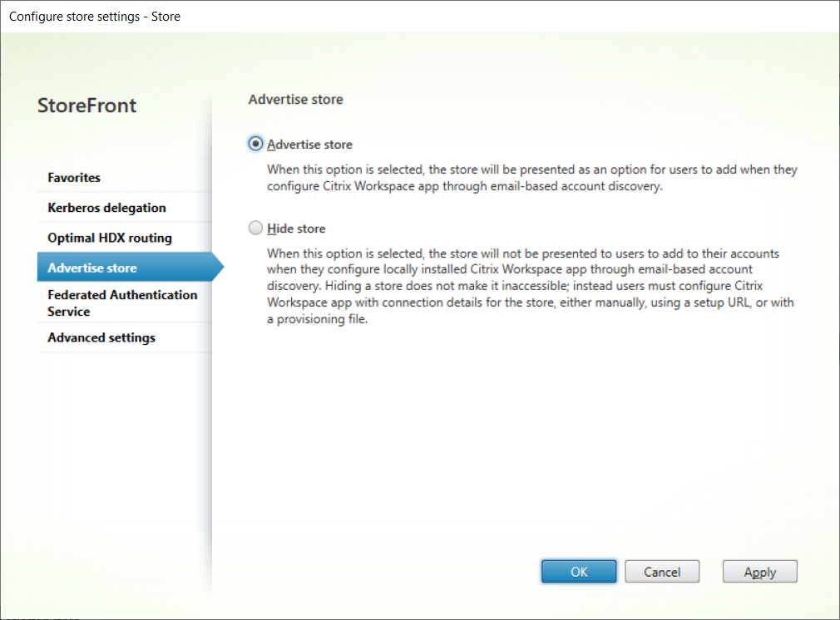The width and height of the screenshot is (840, 620).
Task: Click the Hide store option label
Action: click(296, 229)
